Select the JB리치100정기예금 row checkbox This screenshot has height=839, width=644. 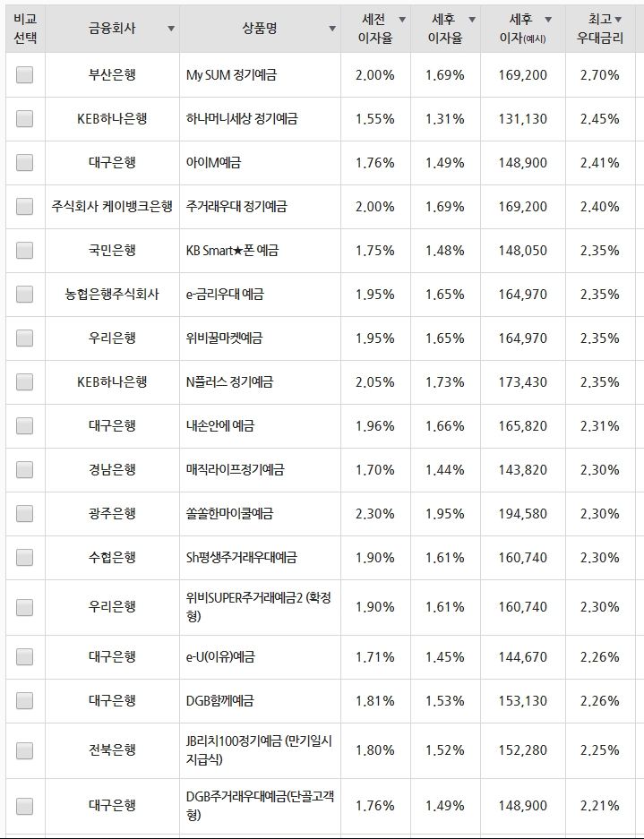24,750
